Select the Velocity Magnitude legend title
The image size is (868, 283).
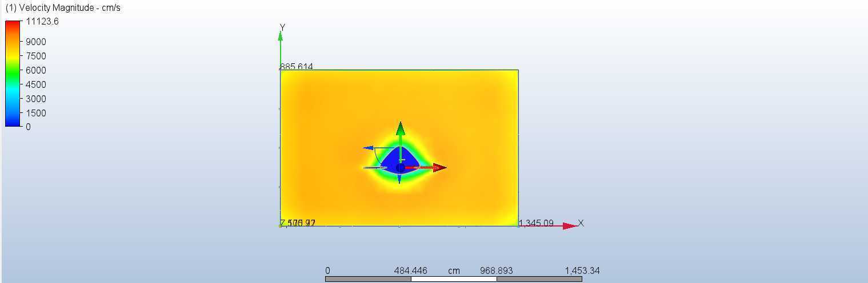coord(63,8)
